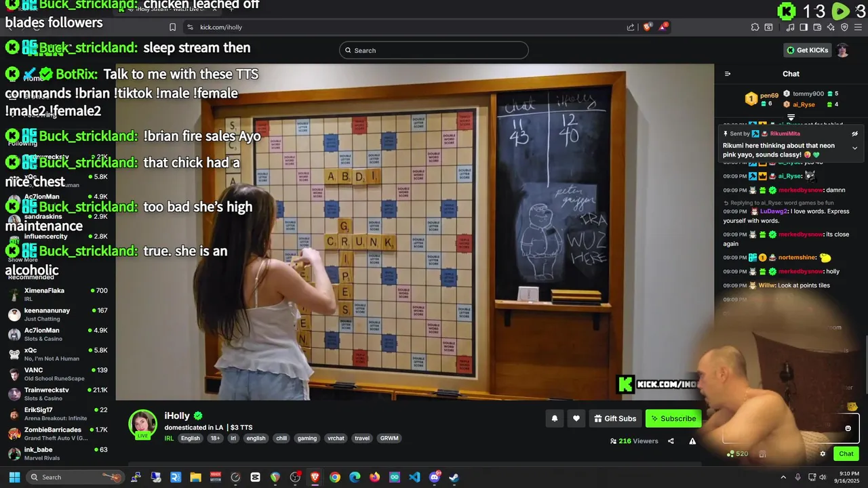868x488 pixels.
Task: Open Firefox from the taskbar
Action: [x=374, y=477]
